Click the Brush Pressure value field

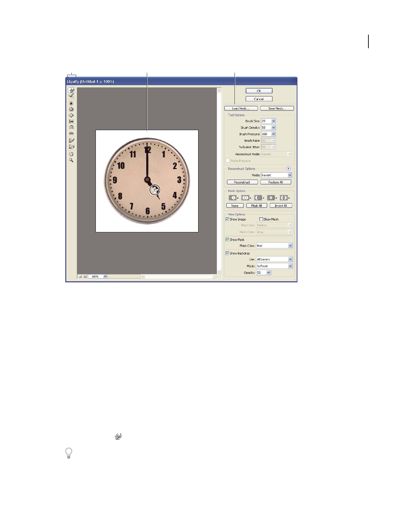[x=266, y=134]
